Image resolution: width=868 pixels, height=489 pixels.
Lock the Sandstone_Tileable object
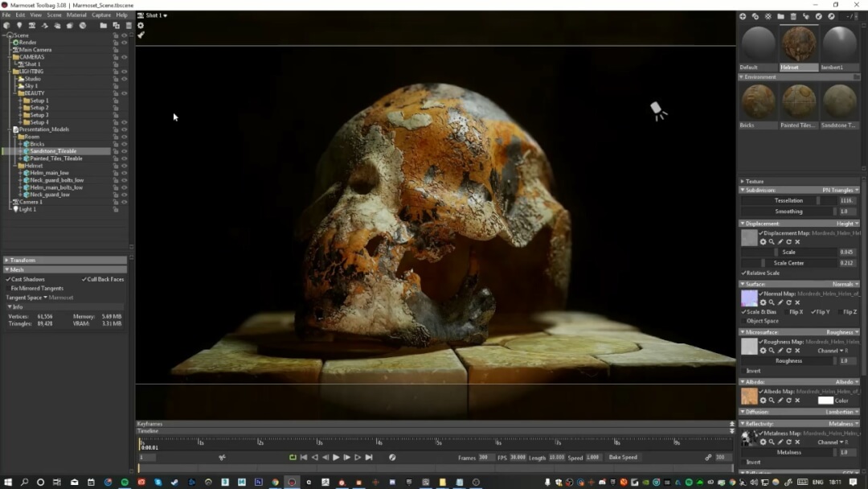tap(116, 151)
